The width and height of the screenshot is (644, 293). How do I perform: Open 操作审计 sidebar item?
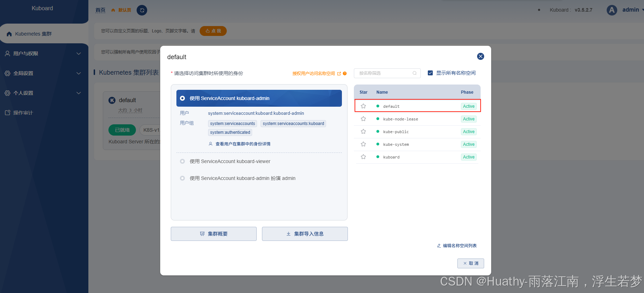[44, 113]
